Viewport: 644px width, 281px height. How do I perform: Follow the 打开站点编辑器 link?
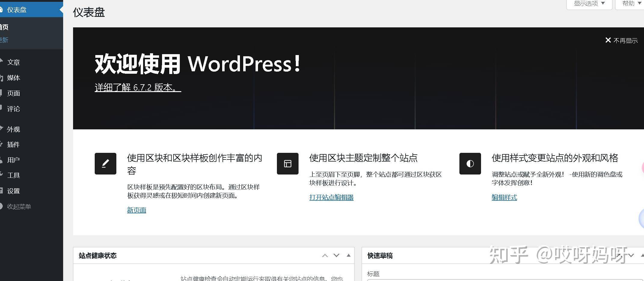tap(331, 197)
